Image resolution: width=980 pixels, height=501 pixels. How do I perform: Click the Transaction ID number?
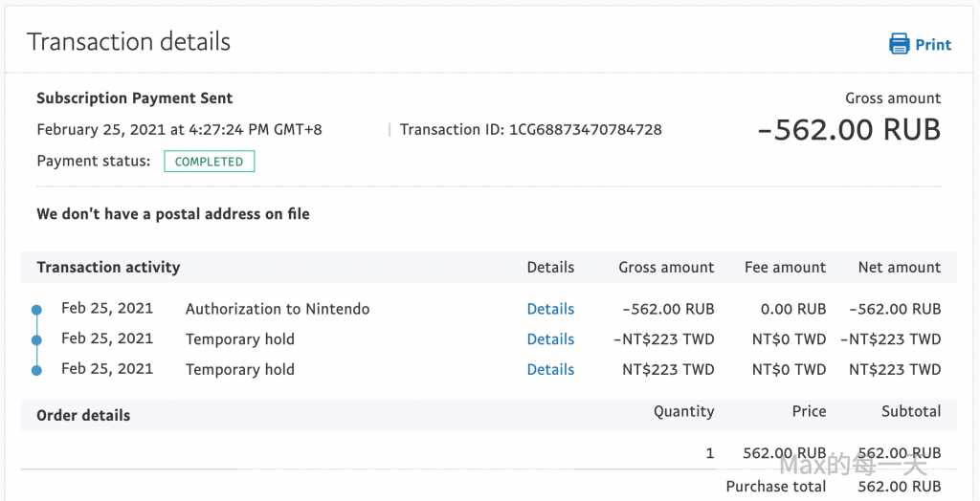pyautogui.click(x=586, y=129)
